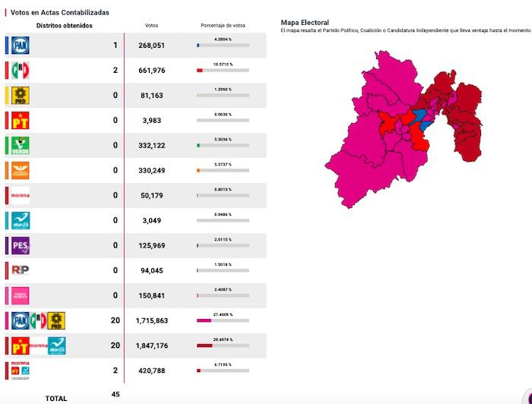Click the vote count 50,179
The width and height of the screenshot is (532, 404).
pyautogui.click(x=152, y=196)
